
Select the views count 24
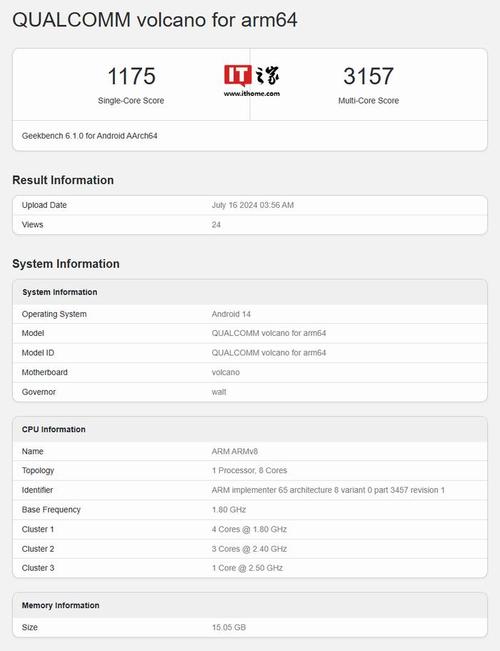216,225
